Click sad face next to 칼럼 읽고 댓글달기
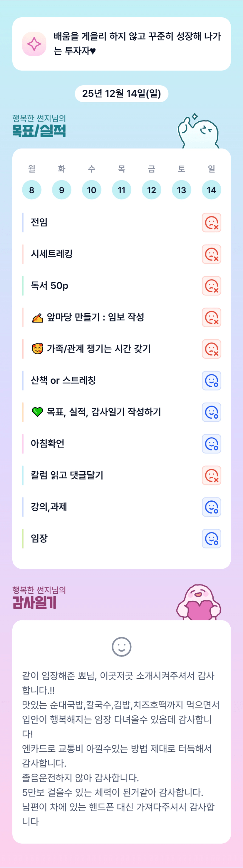Screen dimensions: 243x868 pyautogui.click(x=211, y=475)
